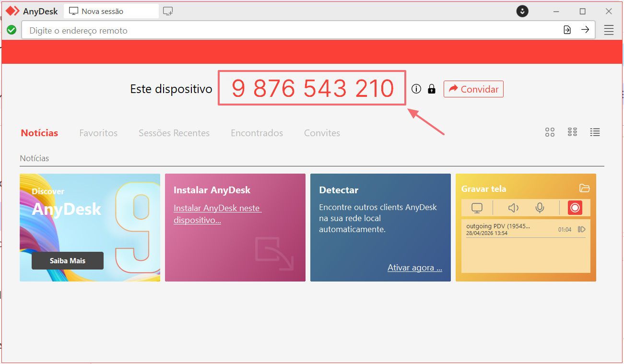Viewport: 624px width, 364px height.
Task: Select the Nova sessão tab
Action: click(111, 11)
